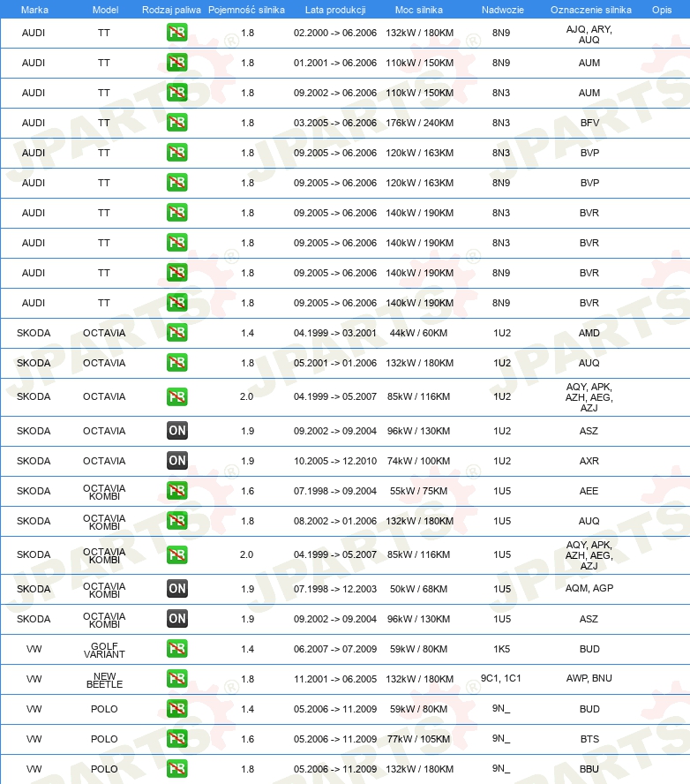
Task: Click the date cell 03.2005 -> 06.2006
Action: pos(335,123)
